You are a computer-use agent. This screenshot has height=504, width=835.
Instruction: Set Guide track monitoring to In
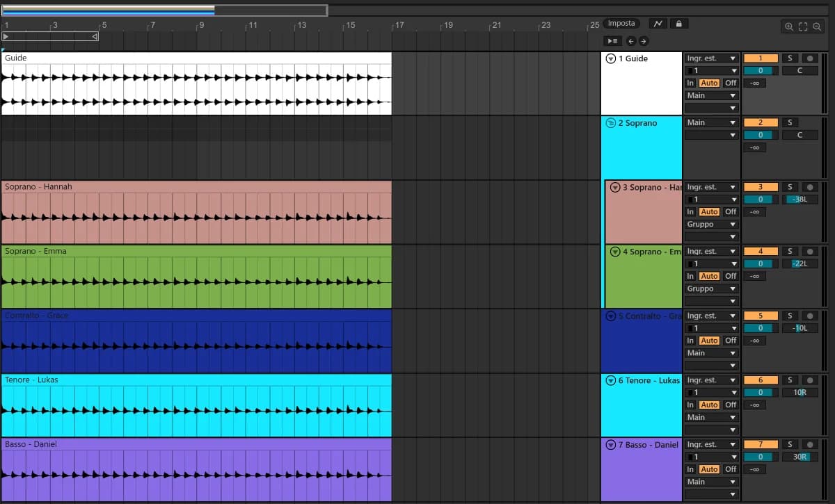click(x=690, y=83)
